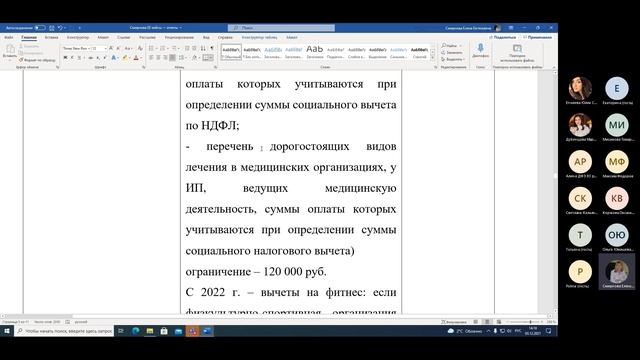Image resolution: width=640 pixels, height=360 pixels.
Task: Expand the Styles gallery arrow
Action: [x=433, y=58]
